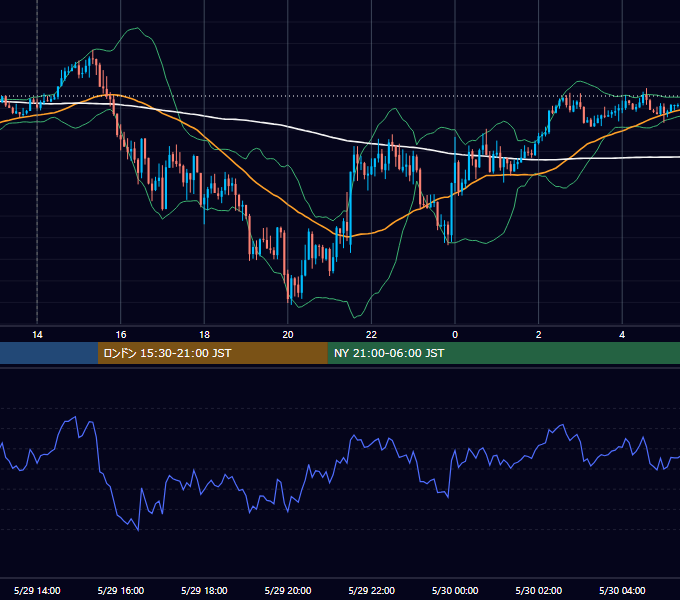Click the 5/30 02:00 date label
The image size is (680, 600).
coord(539,590)
